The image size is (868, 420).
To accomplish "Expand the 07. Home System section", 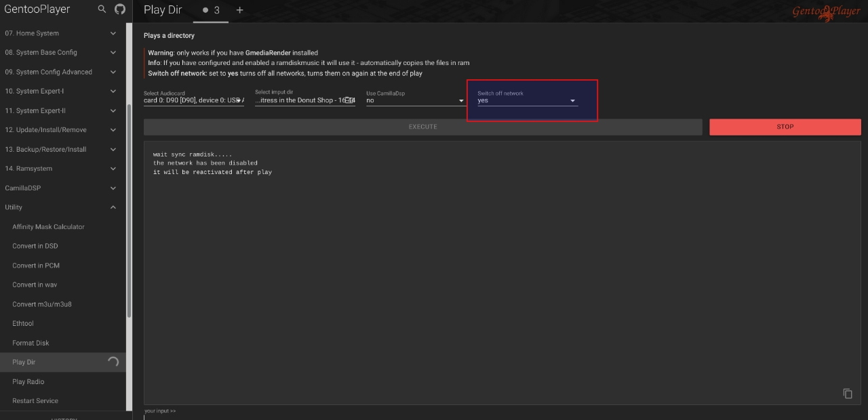I will 63,33.
